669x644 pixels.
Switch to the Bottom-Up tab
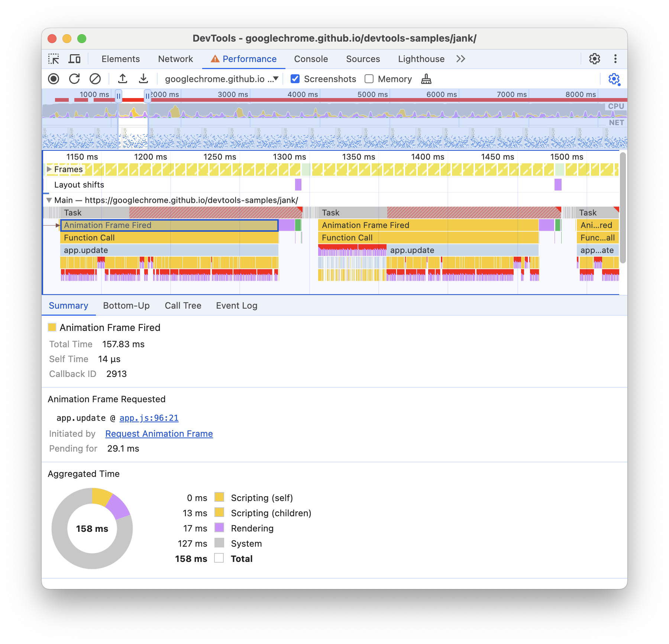(x=126, y=306)
